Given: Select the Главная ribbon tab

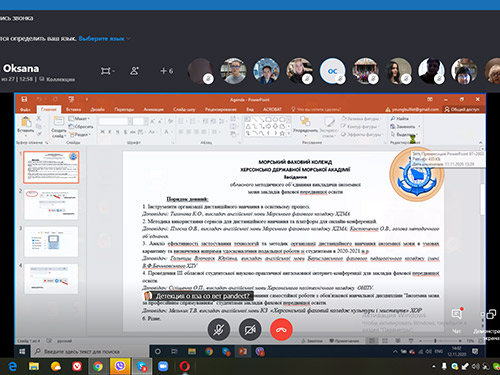Looking at the screenshot, I should [x=49, y=109].
